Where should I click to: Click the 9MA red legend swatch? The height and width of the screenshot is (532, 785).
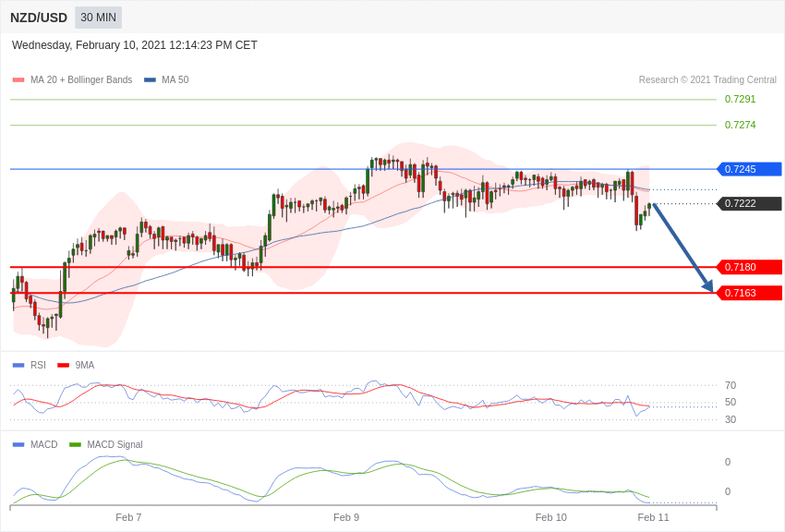64,366
